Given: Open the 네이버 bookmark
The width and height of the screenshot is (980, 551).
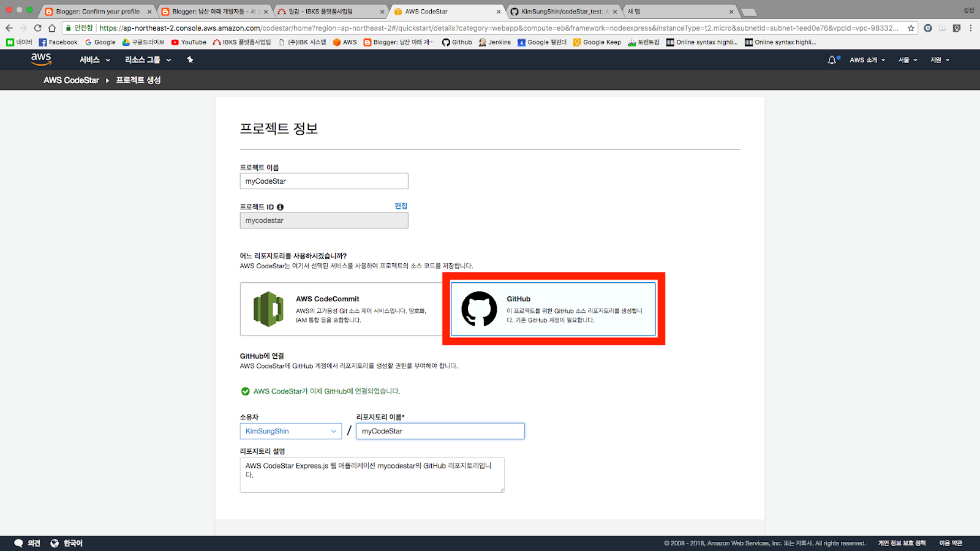Looking at the screenshot, I should pyautogui.click(x=19, y=42).
